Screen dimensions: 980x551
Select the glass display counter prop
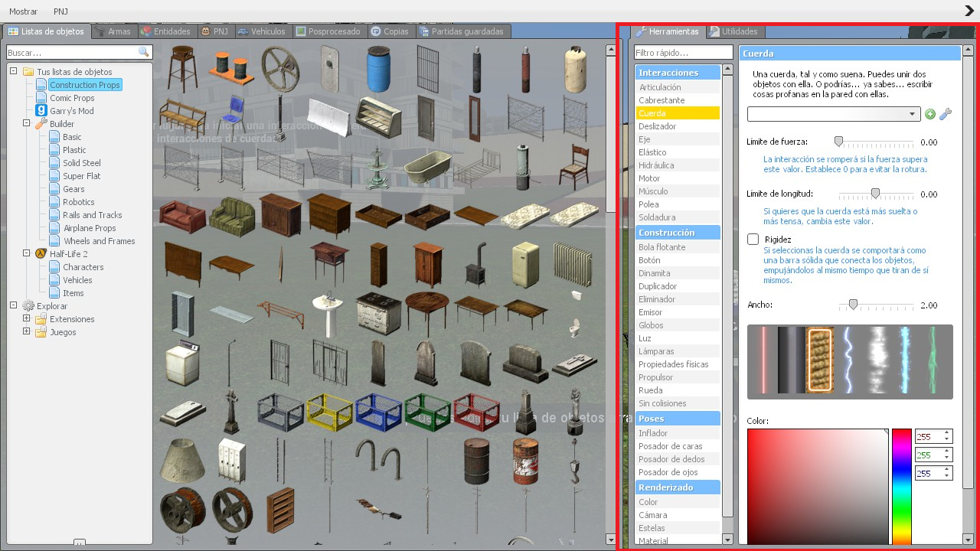pos(378,116)
